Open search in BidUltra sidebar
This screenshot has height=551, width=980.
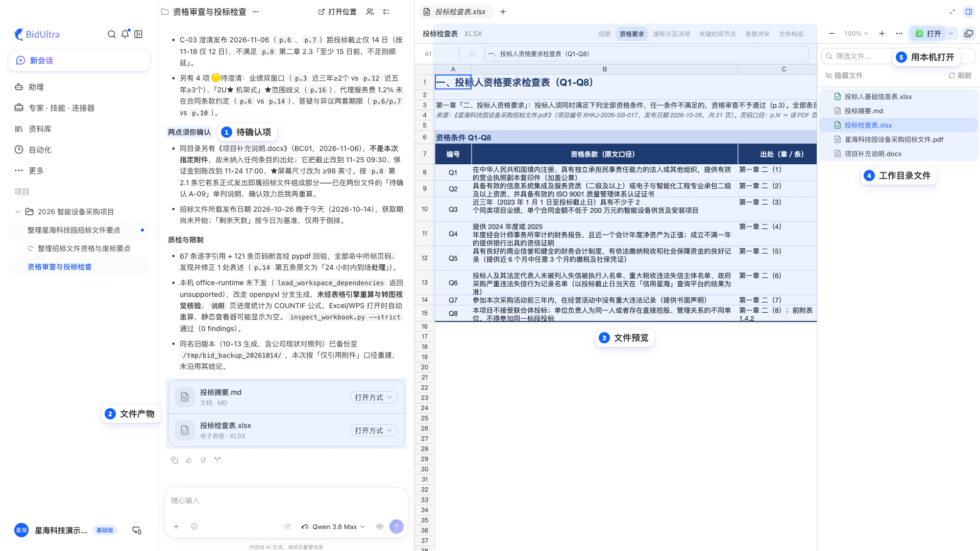111,34
